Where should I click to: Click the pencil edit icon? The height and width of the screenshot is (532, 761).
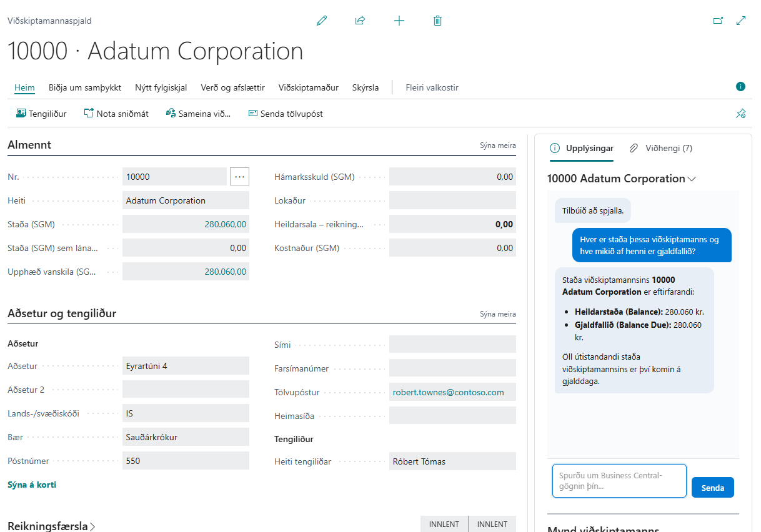click(322, 21)
